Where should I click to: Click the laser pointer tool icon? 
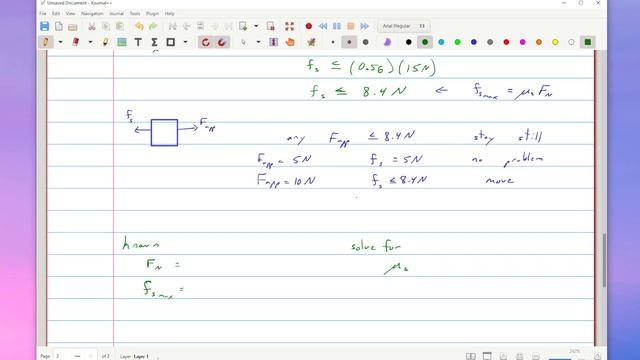(x=311, y=42)
